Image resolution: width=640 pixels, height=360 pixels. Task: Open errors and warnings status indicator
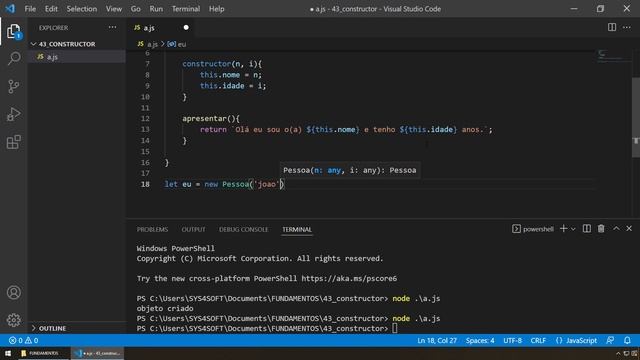pyautogui.click(x=23, y=340)
